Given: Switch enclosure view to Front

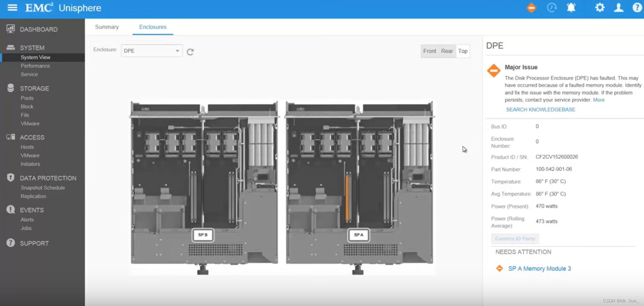Looking at the screenshot, I should tap(430, 51).
